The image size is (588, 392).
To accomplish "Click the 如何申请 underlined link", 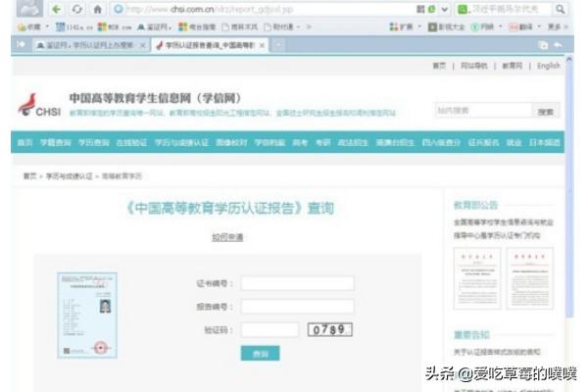I will (227, 237).
